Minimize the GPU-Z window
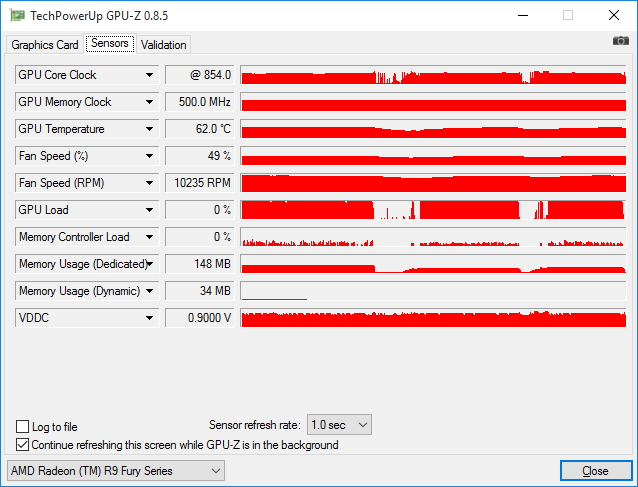The height and width of the screenshot is (487, 638). click(x=523, y=15)
